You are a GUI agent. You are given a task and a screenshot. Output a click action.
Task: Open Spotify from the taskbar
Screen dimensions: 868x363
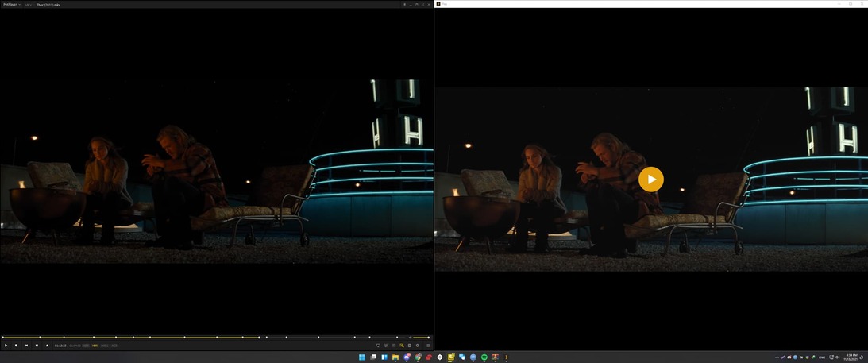(x=484, y=357)
